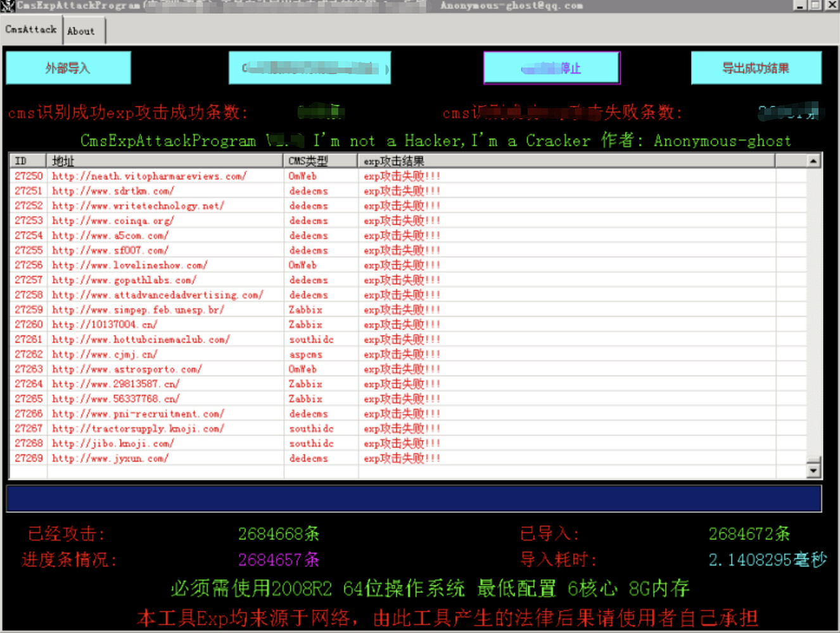
Task: Select row http://www.writetechnology.net/
Action: 408,206
